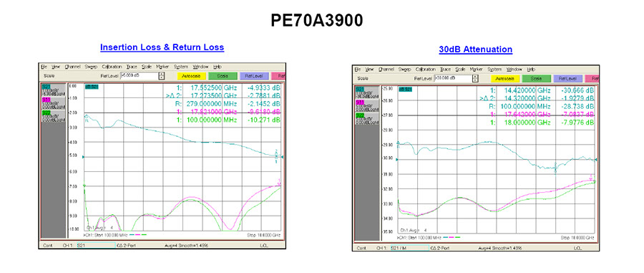
Task: Click Cont status in Insertion Loss window
Action: click(47, 246)
